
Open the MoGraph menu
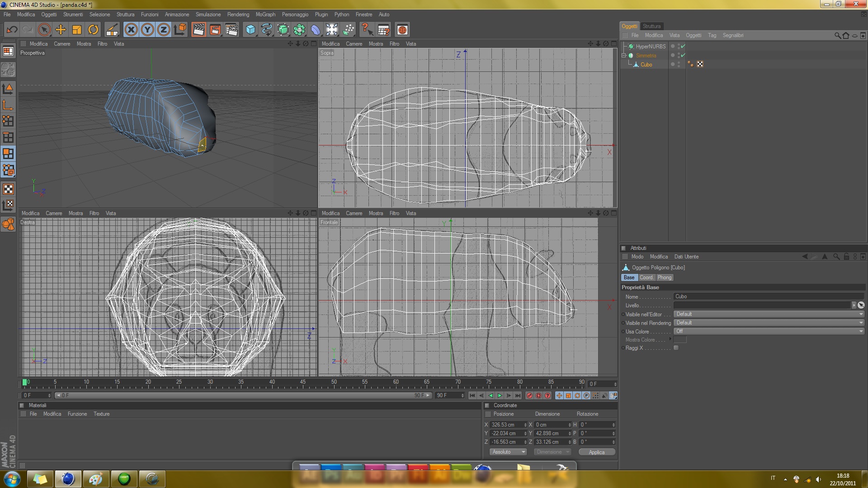(x=265, y=14)
